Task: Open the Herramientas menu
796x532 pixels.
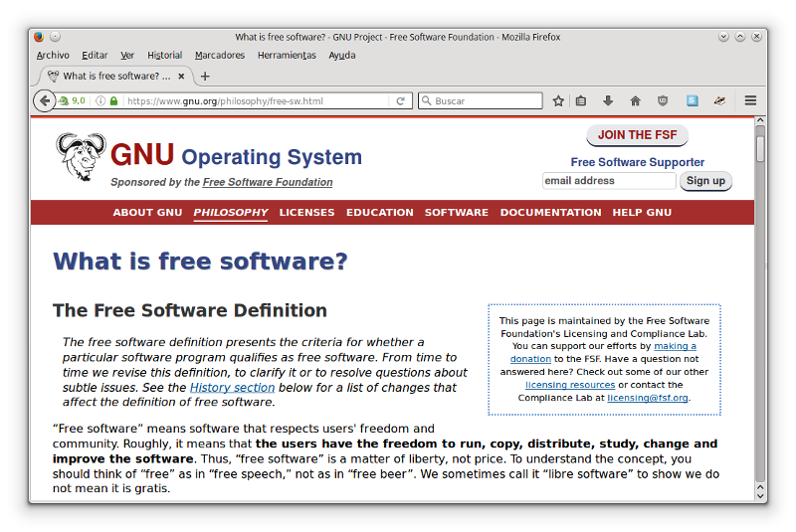Action: click(x=287, y=55)
